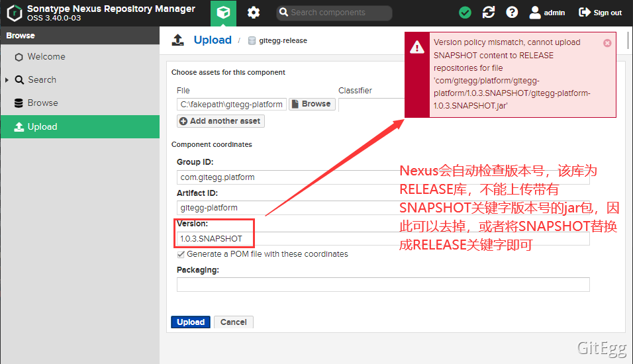Open the Browse cube icon in header
Image resolution: width=633 pixels, height=364 pixels.
(223, 13)
